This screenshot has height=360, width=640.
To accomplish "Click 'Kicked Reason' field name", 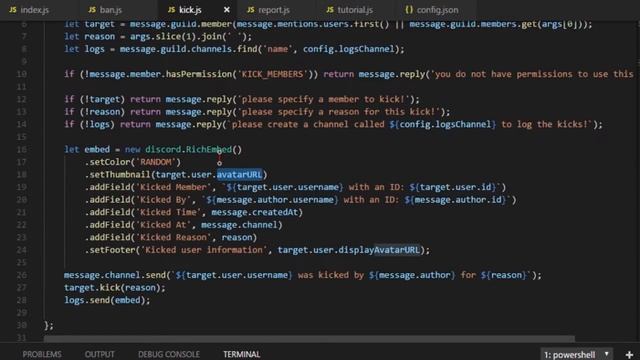I will (x=173, y=238).
